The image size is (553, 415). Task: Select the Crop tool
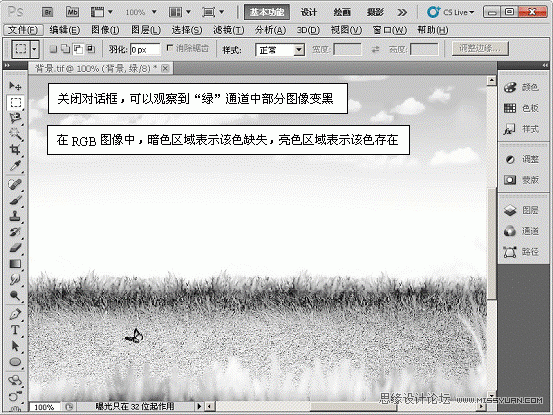tap(15, 149)
